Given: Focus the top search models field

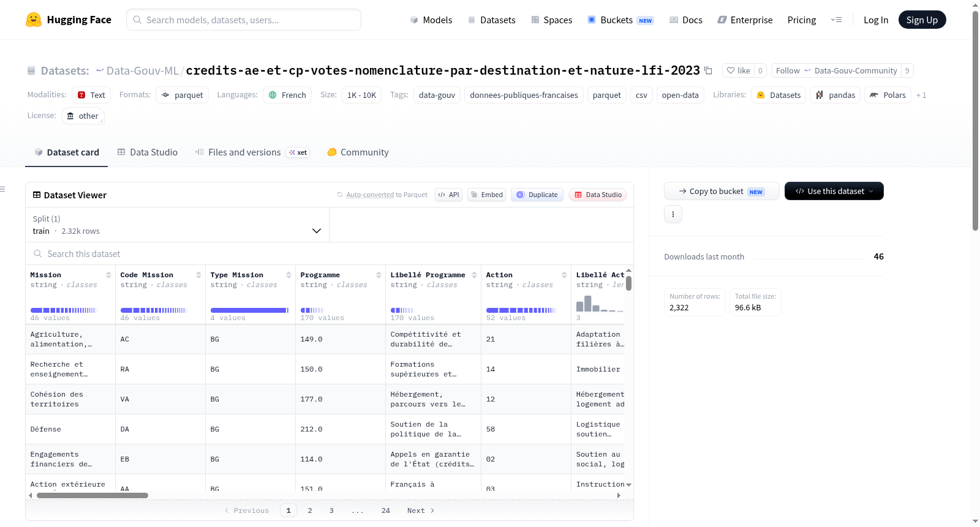Looking at the screenshot, I should (x=244, y=20).
